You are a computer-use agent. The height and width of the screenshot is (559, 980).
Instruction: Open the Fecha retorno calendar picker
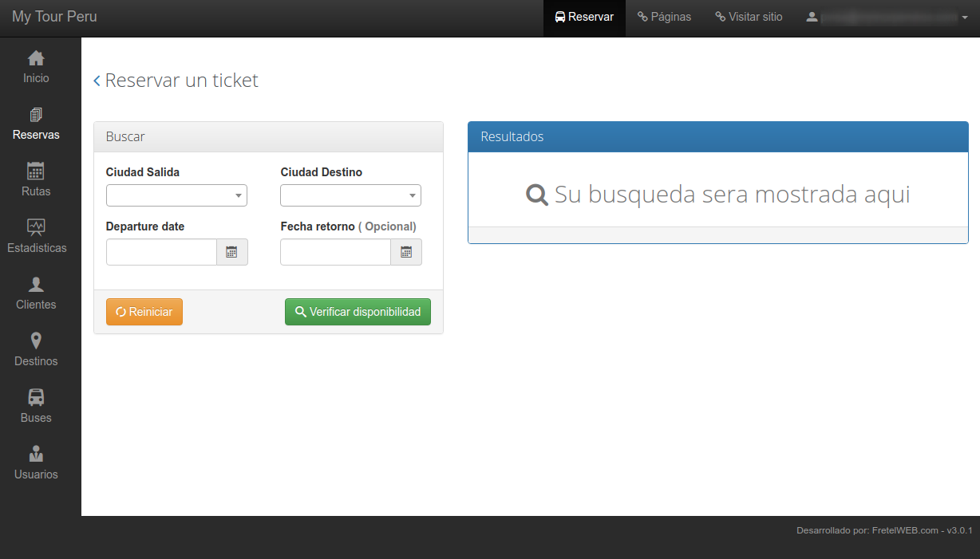tap(405, 252)
